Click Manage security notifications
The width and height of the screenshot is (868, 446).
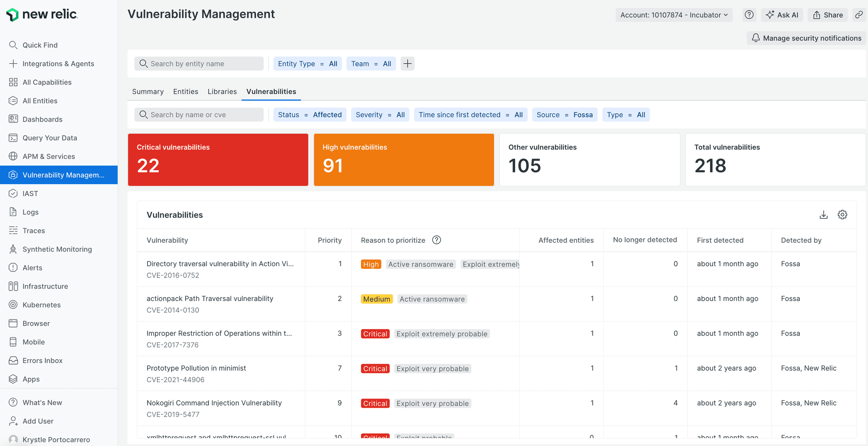point(806,38)
